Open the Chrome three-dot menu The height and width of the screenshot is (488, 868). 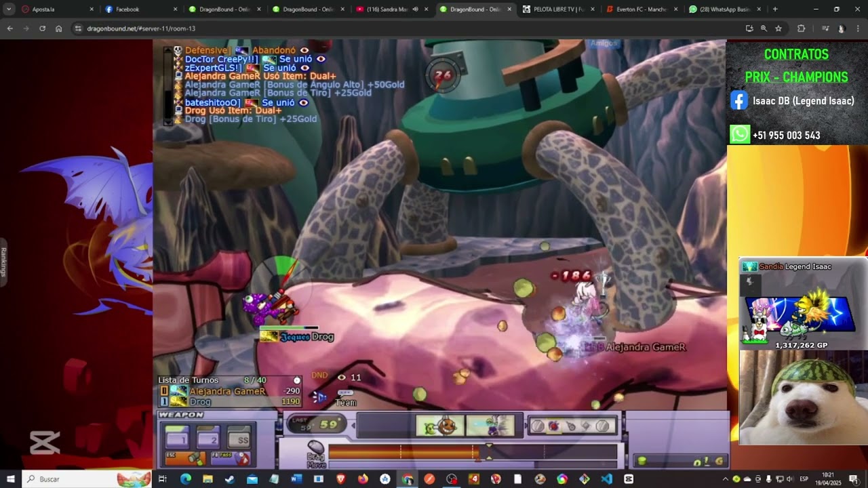(858, 28)
